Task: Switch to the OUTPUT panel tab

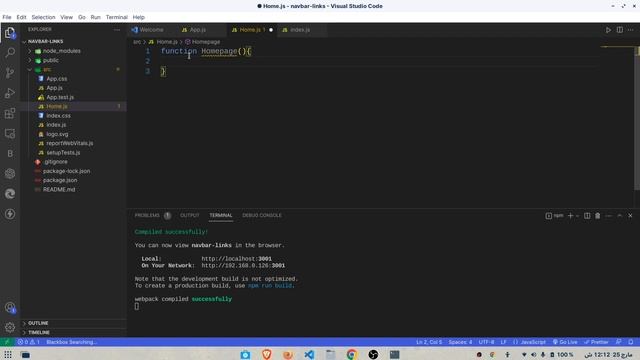Action: tap(190, 216)
